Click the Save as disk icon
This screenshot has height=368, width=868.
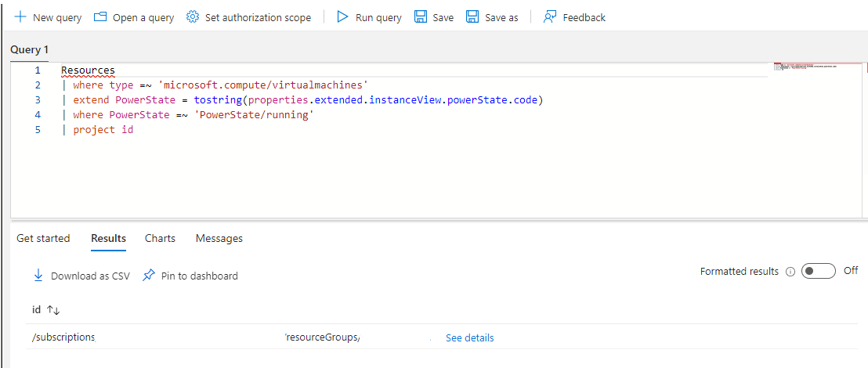pyautogui.click(x=472, y=17)
